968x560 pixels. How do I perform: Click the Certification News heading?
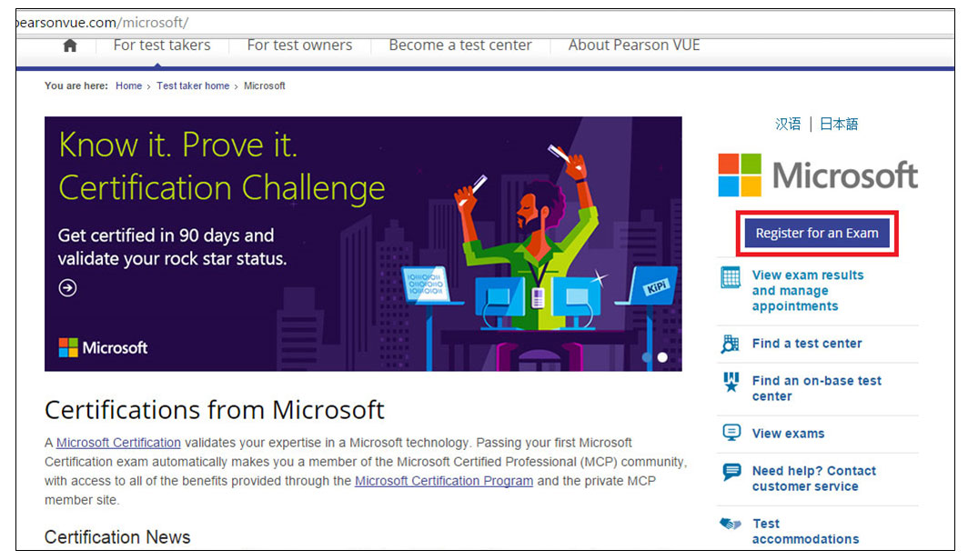[x=117, y=537]
